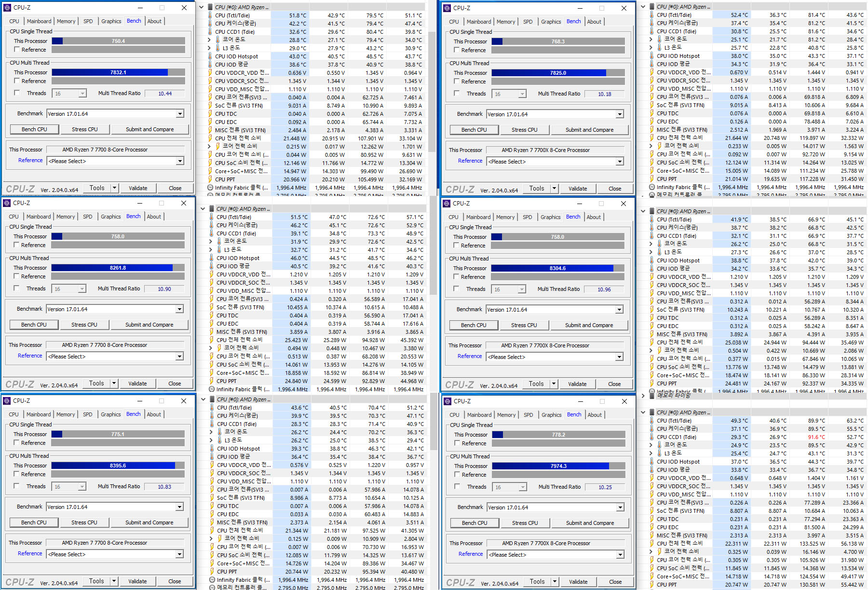Click lightning icon beside CPU EDC reading 0.033 A
The image size is (868, 590).
(x=212, y=514)
